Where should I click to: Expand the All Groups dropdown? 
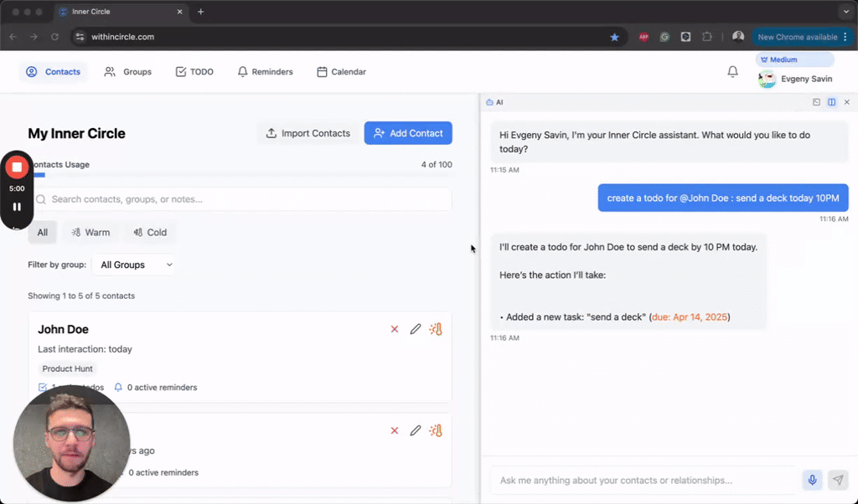click(133, 265)
